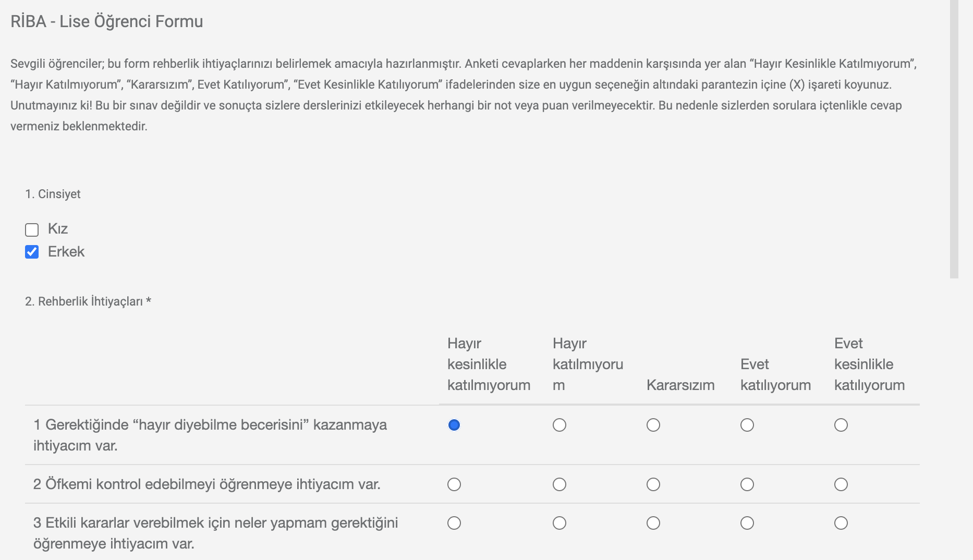Screen dimensions: 973x560
Task: Select Hayır katılmıyorum for question 2
Action: [x=559, y=484]
